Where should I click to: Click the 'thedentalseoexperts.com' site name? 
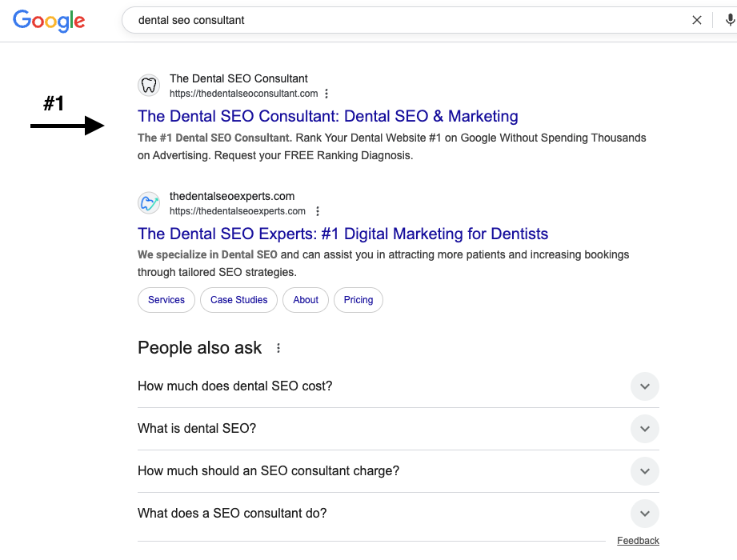click(x=232, y=196)
